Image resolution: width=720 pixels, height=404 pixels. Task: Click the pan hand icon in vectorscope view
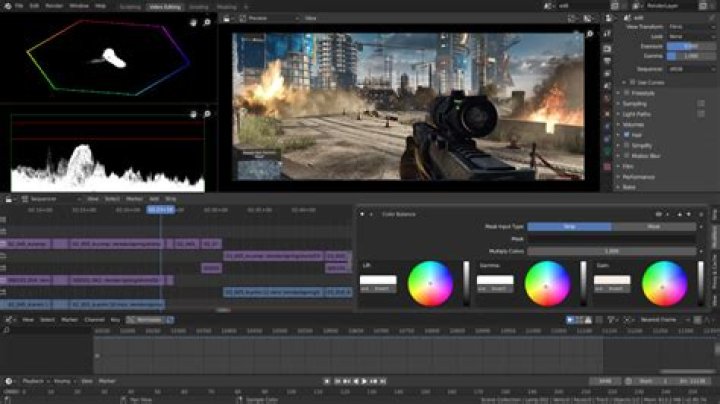click(x=193, y=22)
